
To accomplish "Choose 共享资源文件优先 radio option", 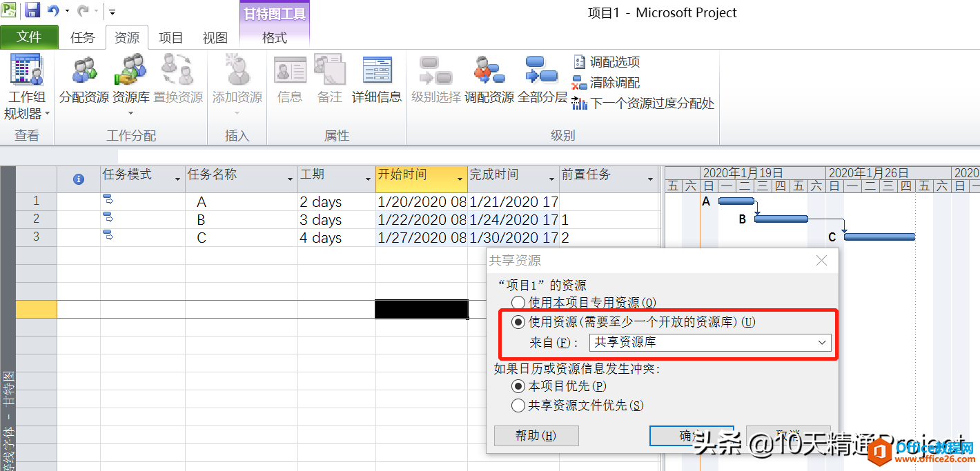I will 518,405.
